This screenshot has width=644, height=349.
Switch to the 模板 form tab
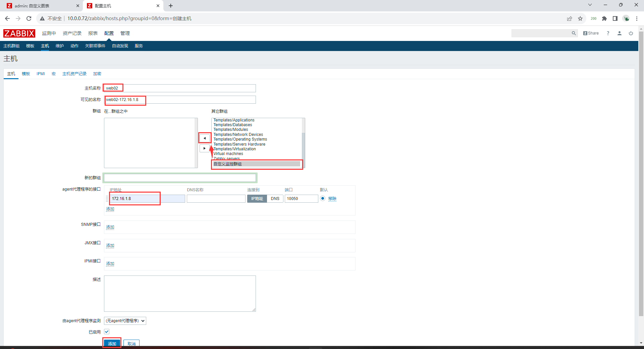26,74
